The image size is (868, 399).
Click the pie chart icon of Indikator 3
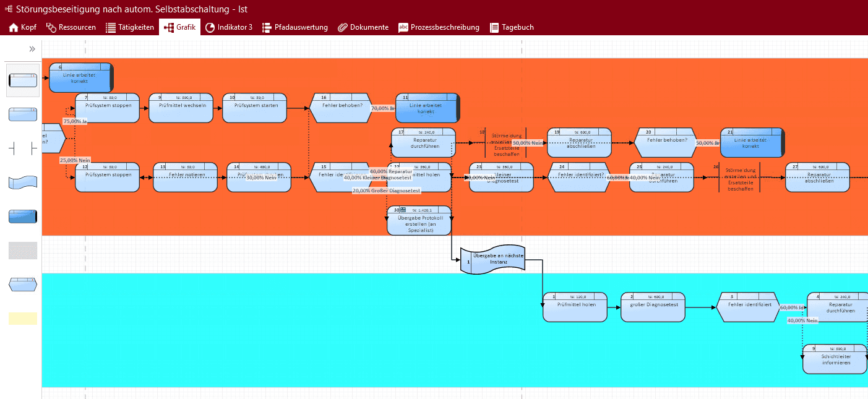(x=210, y=27)
